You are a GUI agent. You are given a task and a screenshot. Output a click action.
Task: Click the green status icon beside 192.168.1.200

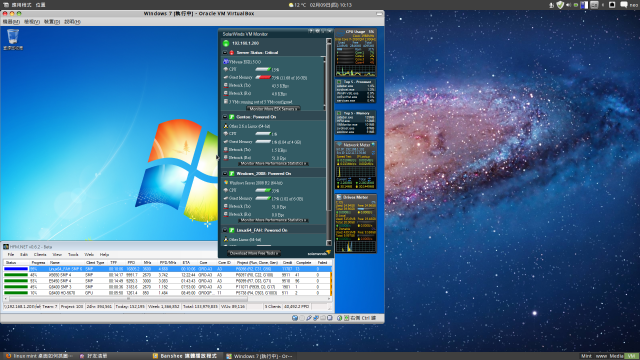(226, 43)
